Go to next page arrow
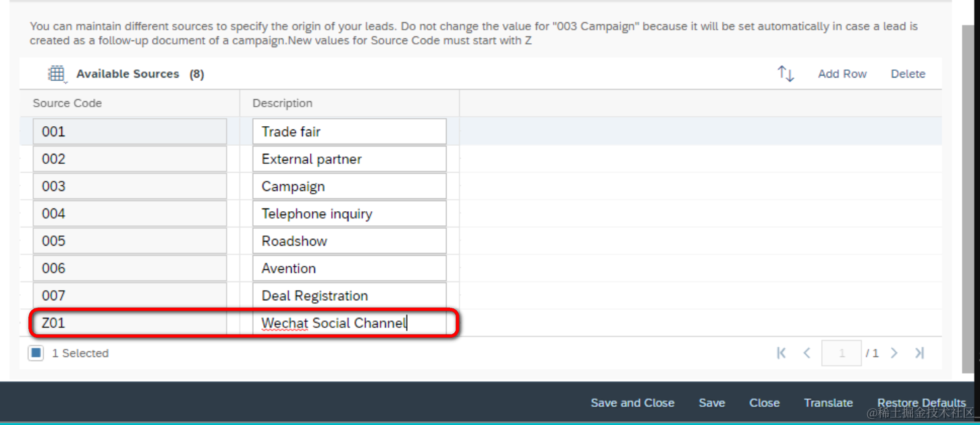The width and height of the screenshot is (980, 425). 894,353
